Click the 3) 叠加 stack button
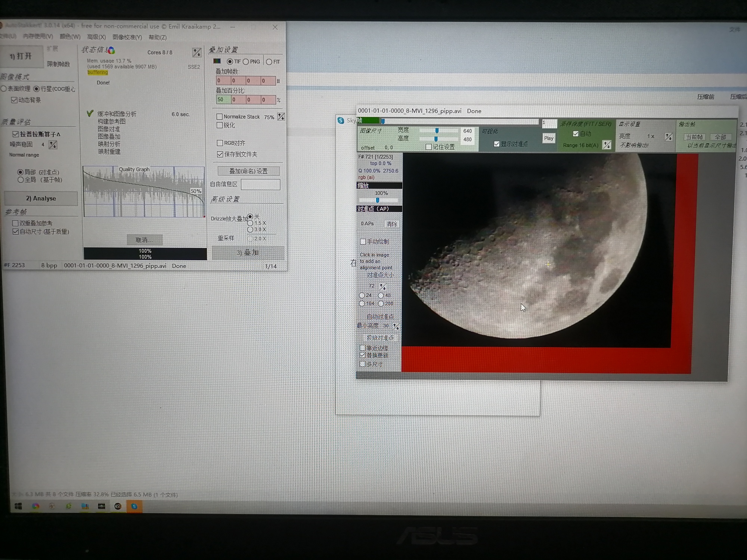Viewport: 747px width, 560px height. click(248, 253)
